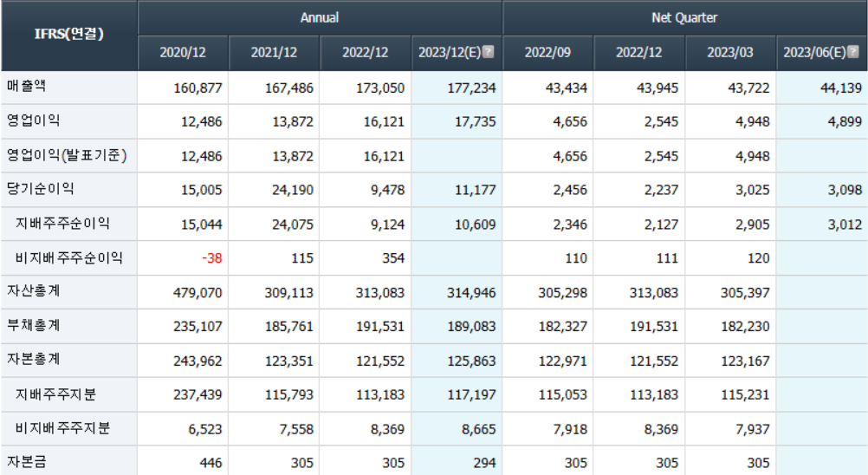Click the 17,735 estimated operating profit
The height and width of the screenshot is (475, 868).
pyautogui.click(x=475, y=122)
